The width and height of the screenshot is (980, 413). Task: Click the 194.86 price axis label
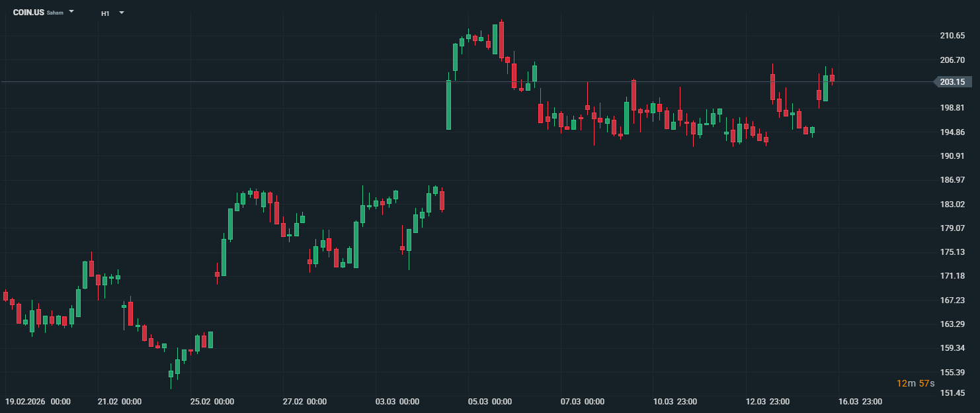coord(952,132)
